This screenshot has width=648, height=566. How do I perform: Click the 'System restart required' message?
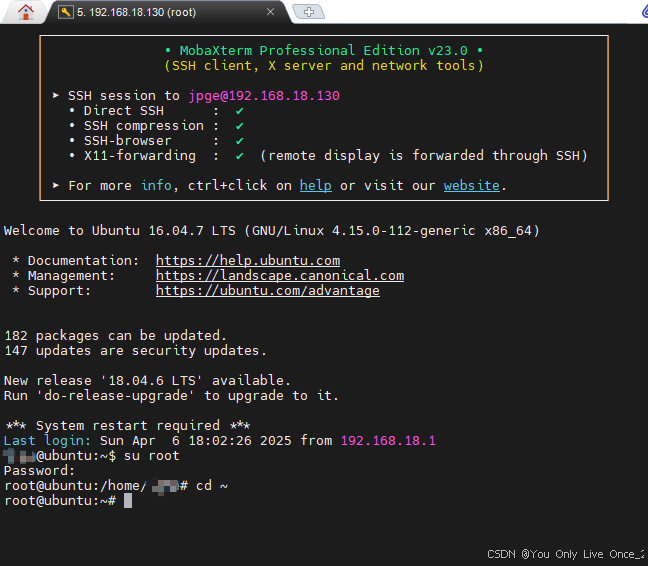pyautogui.click(x=128, y=426)
